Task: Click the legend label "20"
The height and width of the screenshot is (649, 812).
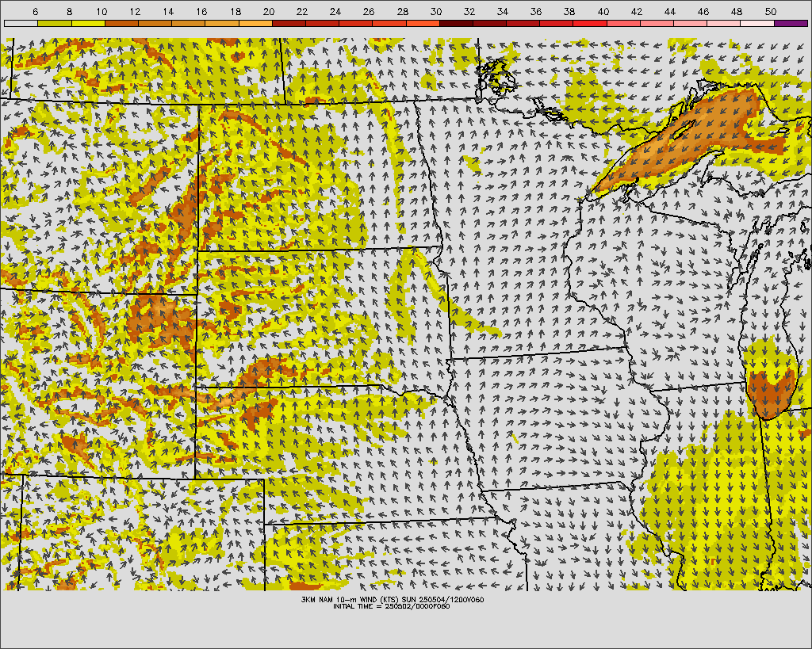Action: [x=269, y=11]
